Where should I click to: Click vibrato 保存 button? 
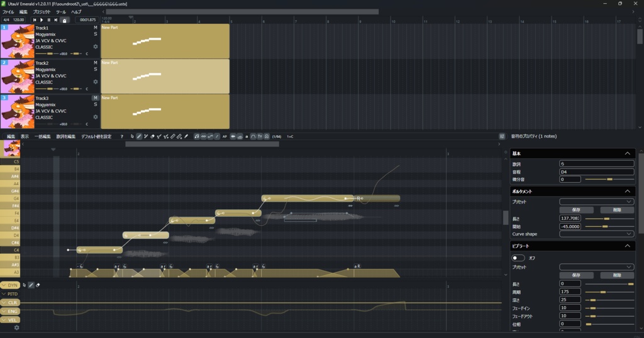click(x=576, y=275)
